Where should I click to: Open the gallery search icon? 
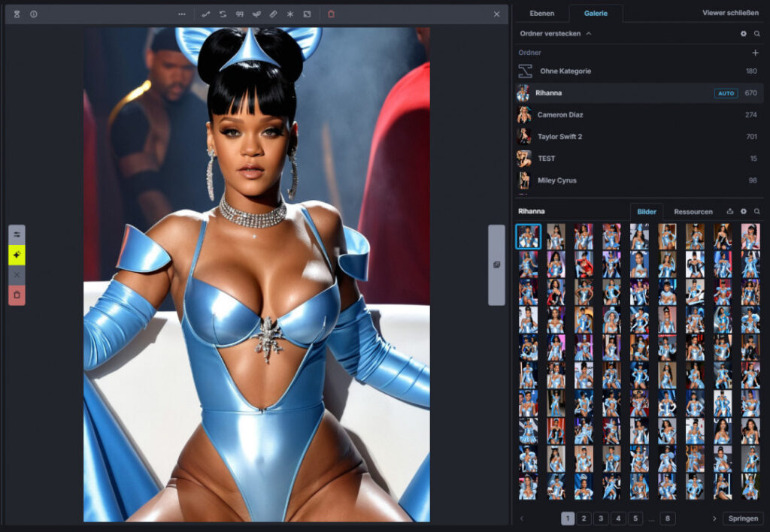point(758,33)
